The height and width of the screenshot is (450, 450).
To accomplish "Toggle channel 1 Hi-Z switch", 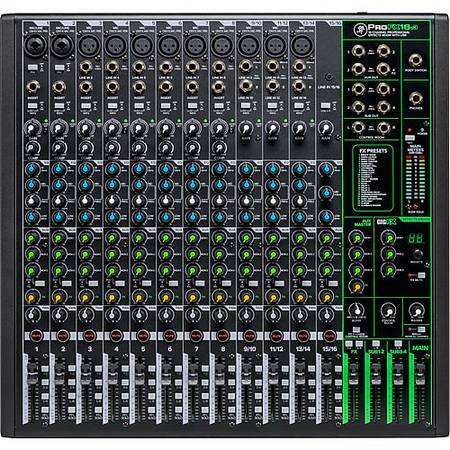I will click(32, 67).
